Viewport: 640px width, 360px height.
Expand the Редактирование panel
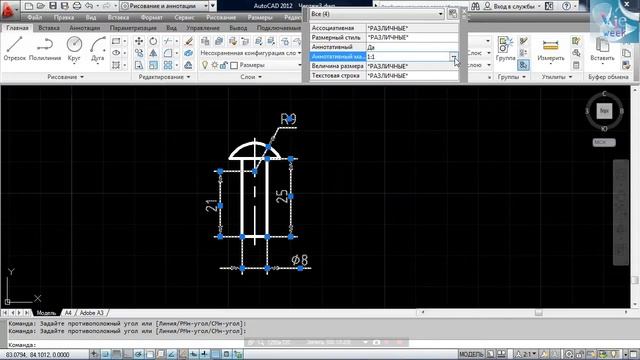tap(164, 77)
